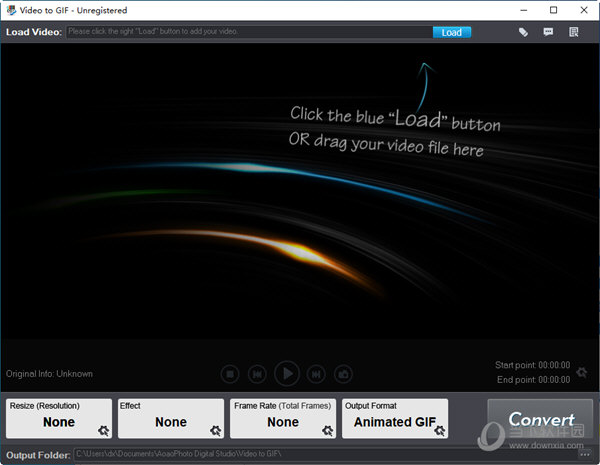Click gear icon in Resize box
The width and height of the screenshot is (600, 465).
pyautogui.click(x=103, y=431)
